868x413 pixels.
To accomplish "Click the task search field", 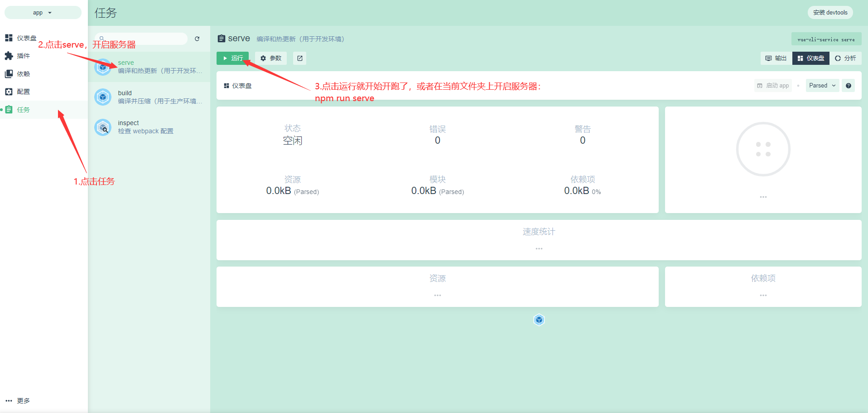I will click(x=141, y=39).
